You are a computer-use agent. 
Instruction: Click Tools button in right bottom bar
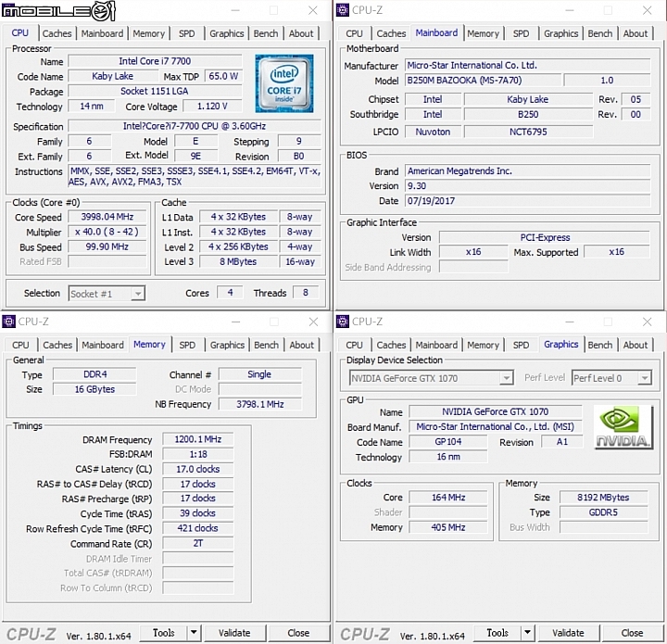click(497, 633)
